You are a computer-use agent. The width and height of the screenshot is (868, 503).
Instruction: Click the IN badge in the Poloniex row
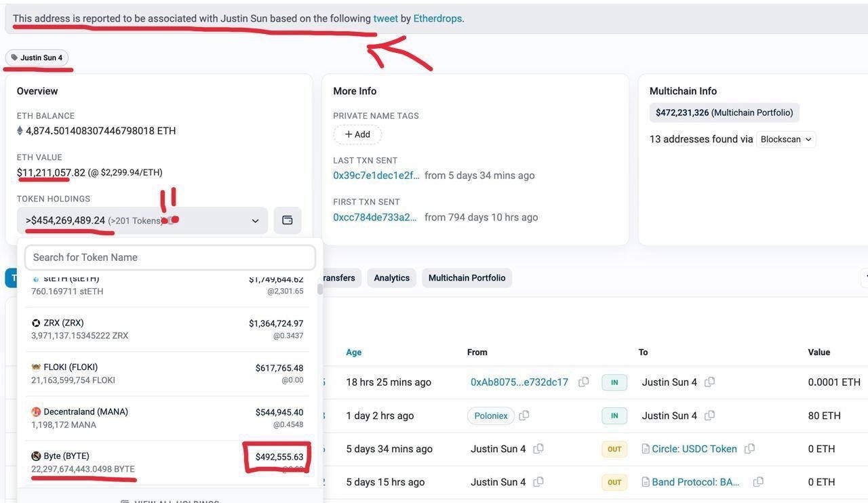pyautogui.click(x=614, y=416)
